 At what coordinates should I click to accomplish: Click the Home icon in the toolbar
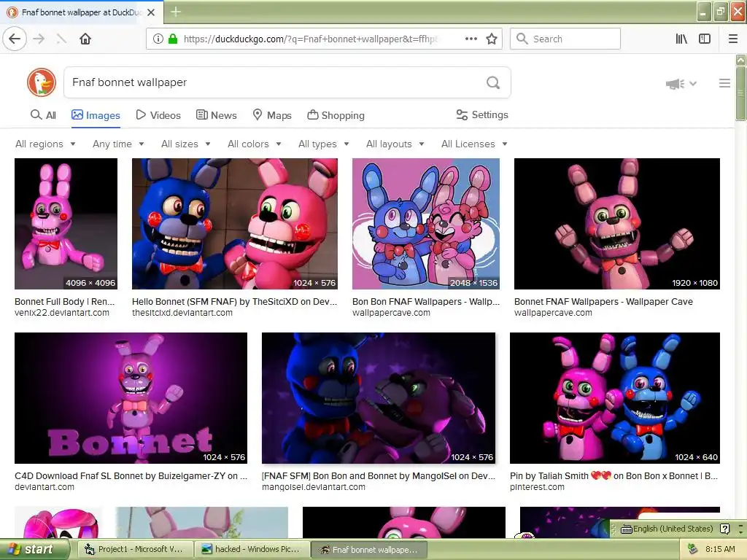click(85, 39)
